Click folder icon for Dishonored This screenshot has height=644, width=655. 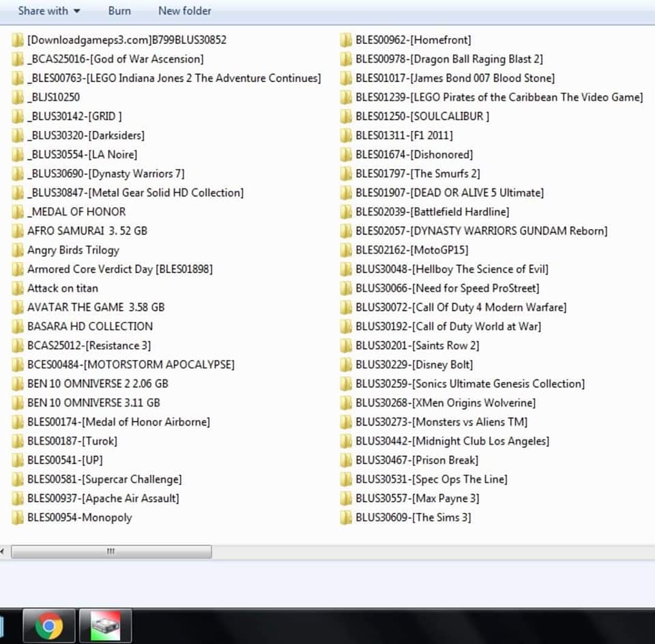tap(346, 155)
